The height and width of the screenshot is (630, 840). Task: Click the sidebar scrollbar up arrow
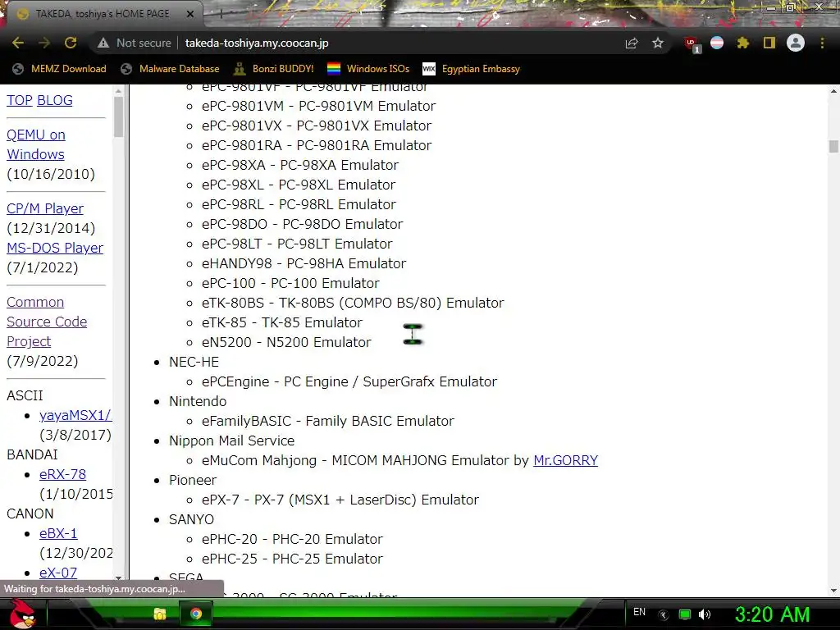click(118, 90)
